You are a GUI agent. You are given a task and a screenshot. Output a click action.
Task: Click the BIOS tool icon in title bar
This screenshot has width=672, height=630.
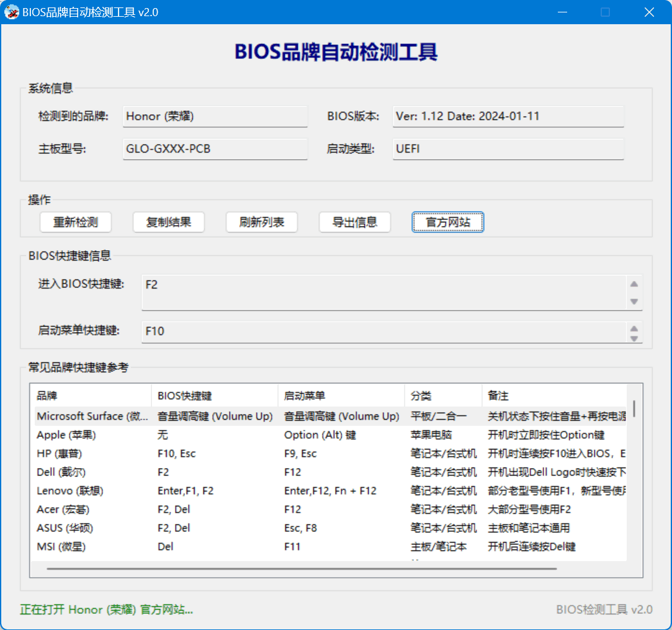tap(11, 12)
